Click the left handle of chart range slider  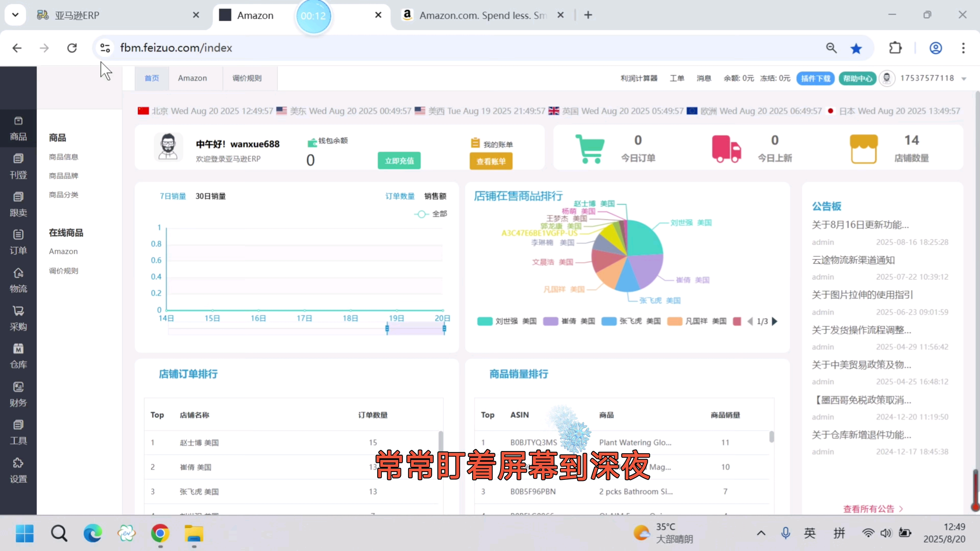click(x=387, y=329)
